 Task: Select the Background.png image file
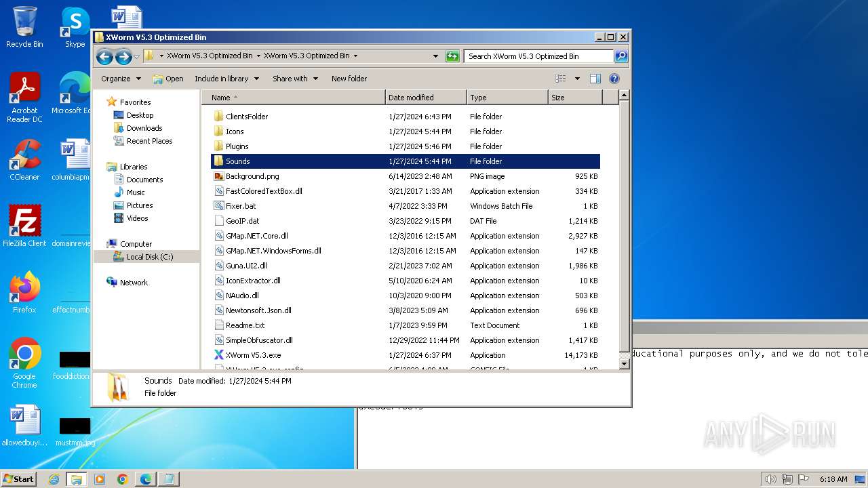coord(252,176)
